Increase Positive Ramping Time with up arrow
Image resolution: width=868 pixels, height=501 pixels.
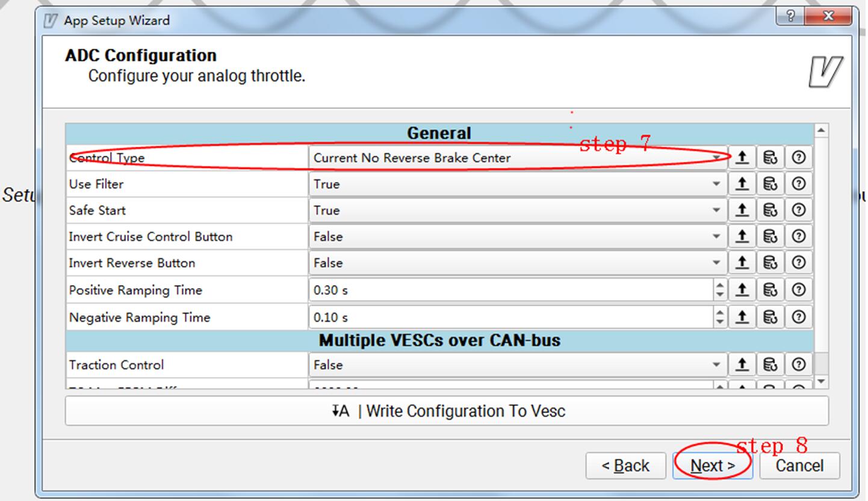pyautogui.click(x=720, y=286)
